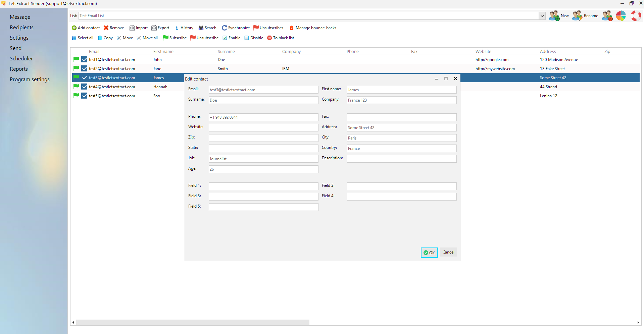Send selected contacts To black list

[x=281, y=38]
